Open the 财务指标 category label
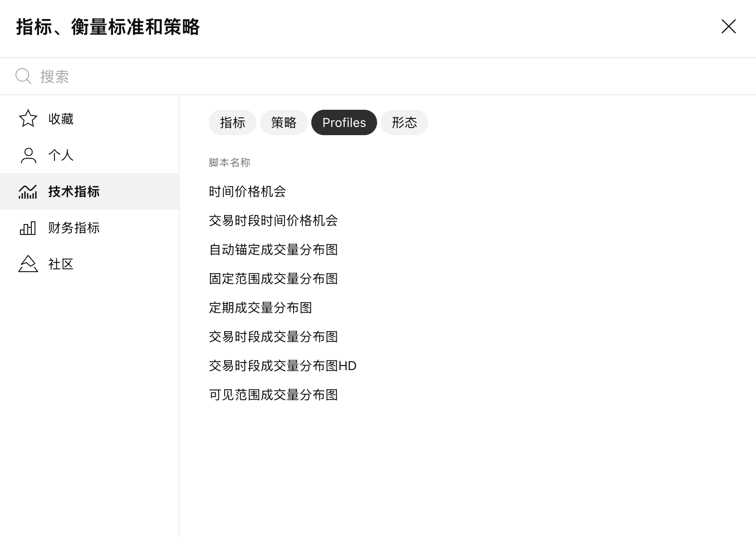The image size is (756, 537). coord(74,228)
